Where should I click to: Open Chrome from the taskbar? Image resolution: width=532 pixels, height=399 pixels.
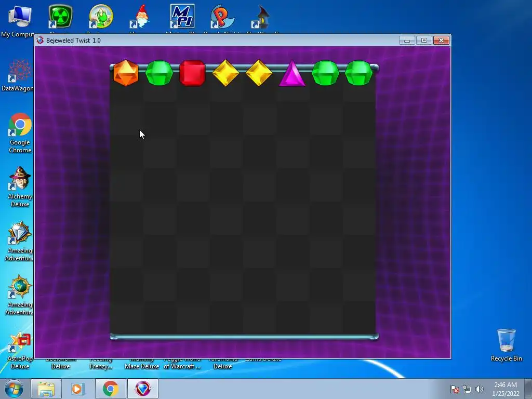[x=110, y=389]
